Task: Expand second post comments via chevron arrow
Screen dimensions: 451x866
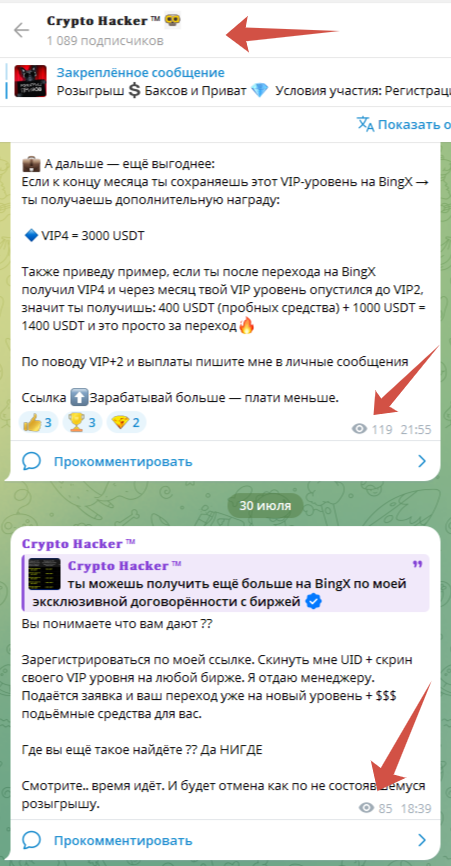Action: coord(422,841)
